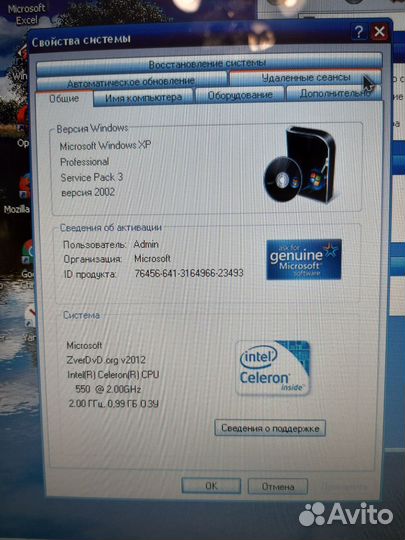Select the Восстановление системы tab

click(208, 63)
